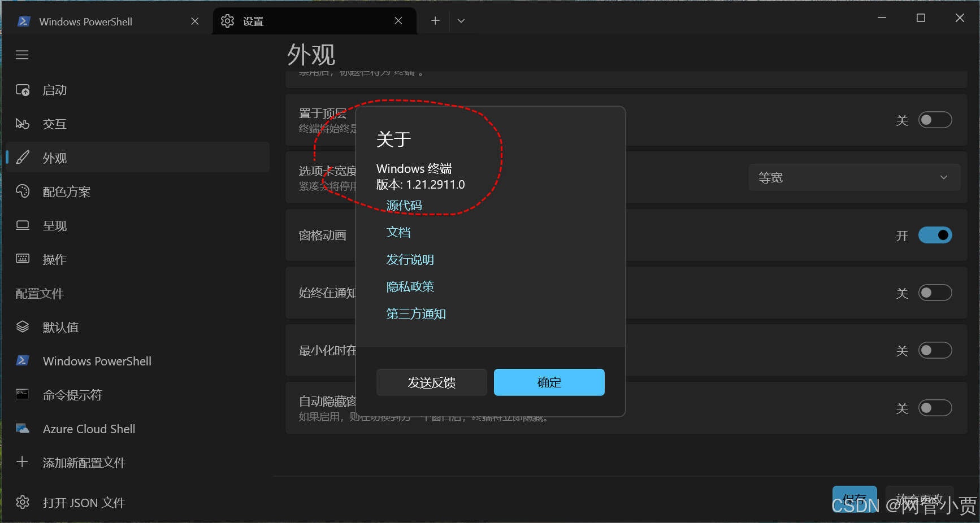
Task: Open the 默认值 profile settings
Action: [x=137, y=327]
